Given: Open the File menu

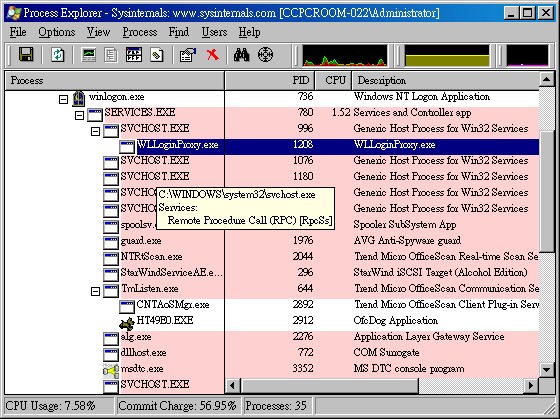Looking at the screenshot, I should click(18, 32).
